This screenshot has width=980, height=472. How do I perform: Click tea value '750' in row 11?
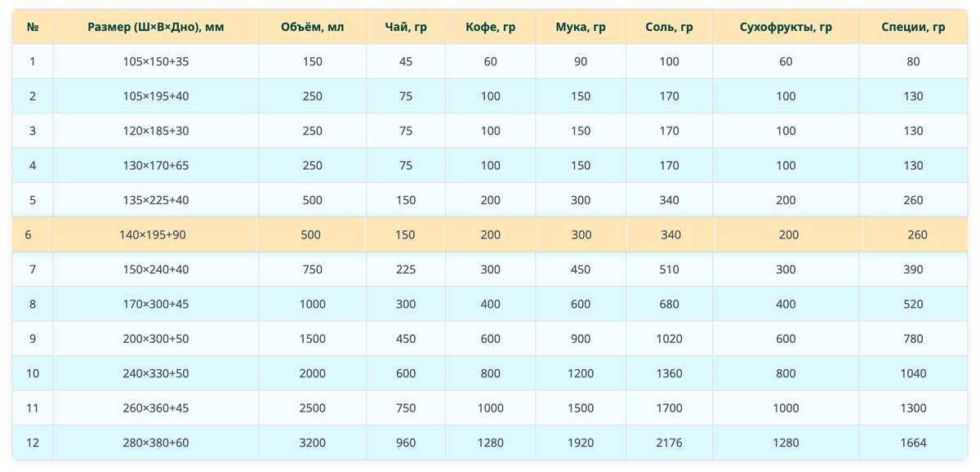pos(406,408)
